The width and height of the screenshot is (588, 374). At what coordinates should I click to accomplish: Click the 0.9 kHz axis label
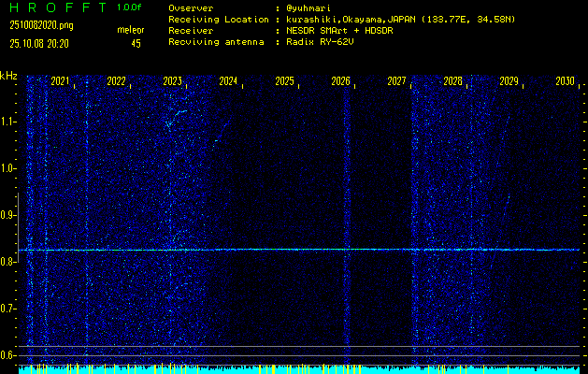tap(7, 215)
